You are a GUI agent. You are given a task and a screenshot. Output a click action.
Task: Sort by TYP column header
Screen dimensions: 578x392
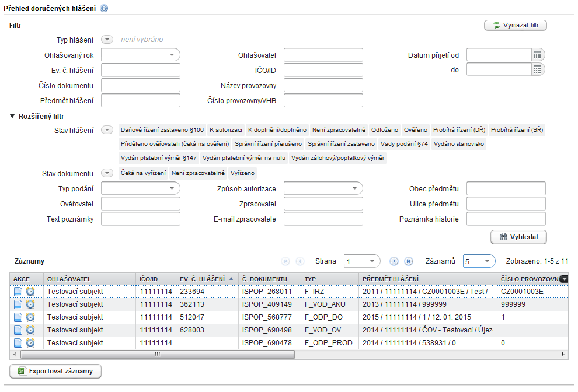(x=329, y=279)
